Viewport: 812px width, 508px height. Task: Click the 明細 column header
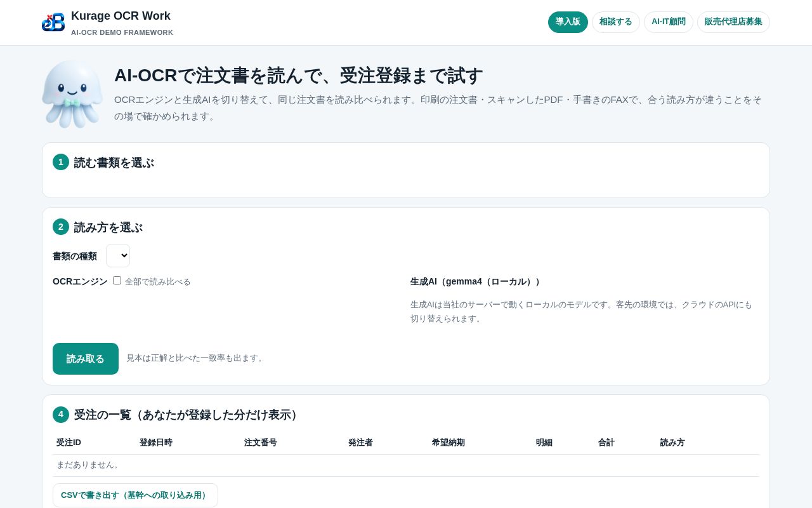544,443
